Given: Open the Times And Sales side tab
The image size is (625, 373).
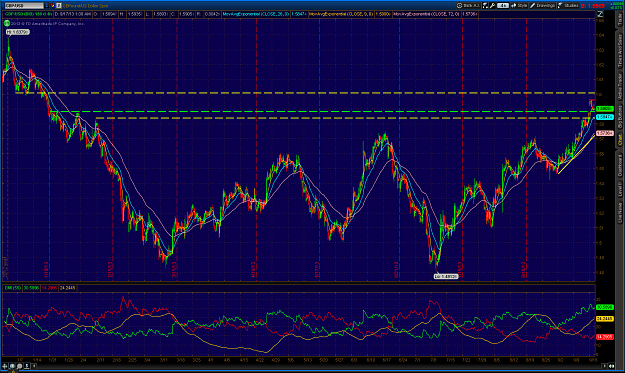Looking at the screenshot, I should click(620, 51).
